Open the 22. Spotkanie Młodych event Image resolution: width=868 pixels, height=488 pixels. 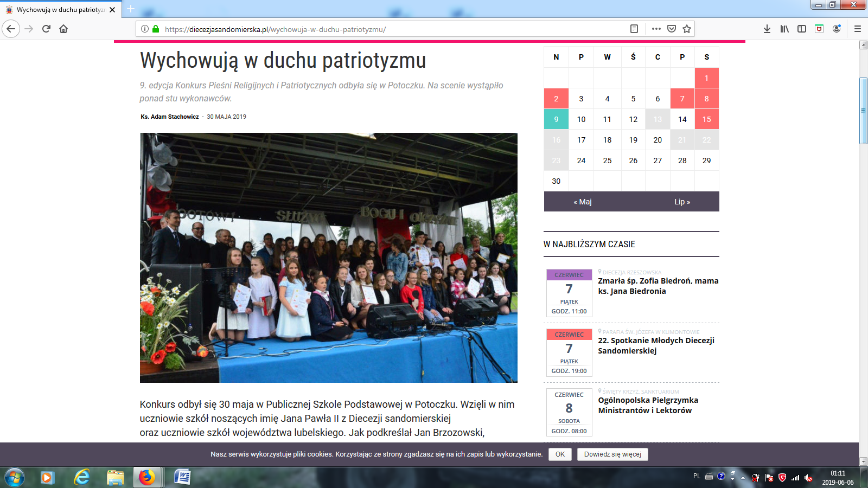point(655,345)
